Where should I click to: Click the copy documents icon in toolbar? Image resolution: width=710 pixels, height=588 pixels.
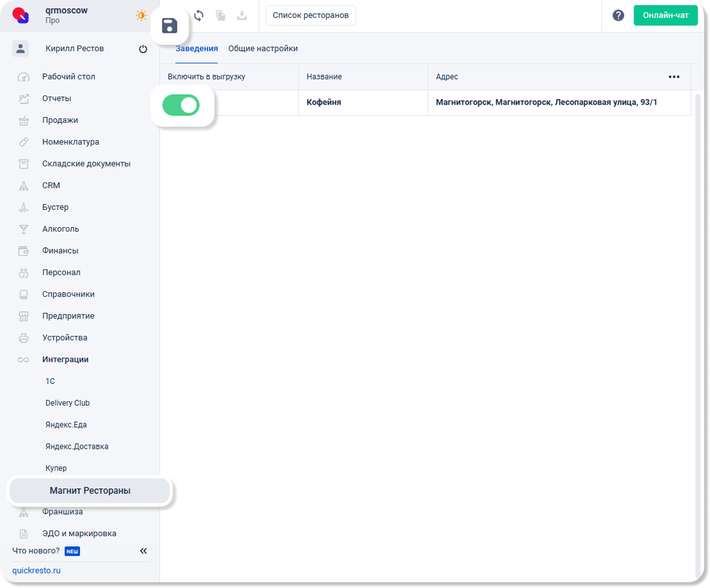(221, 15)
